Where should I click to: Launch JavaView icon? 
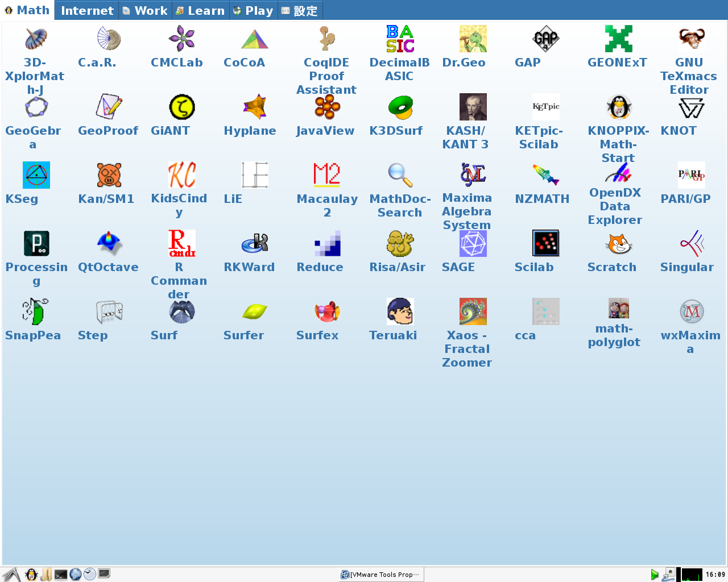(x=328, y=107)
